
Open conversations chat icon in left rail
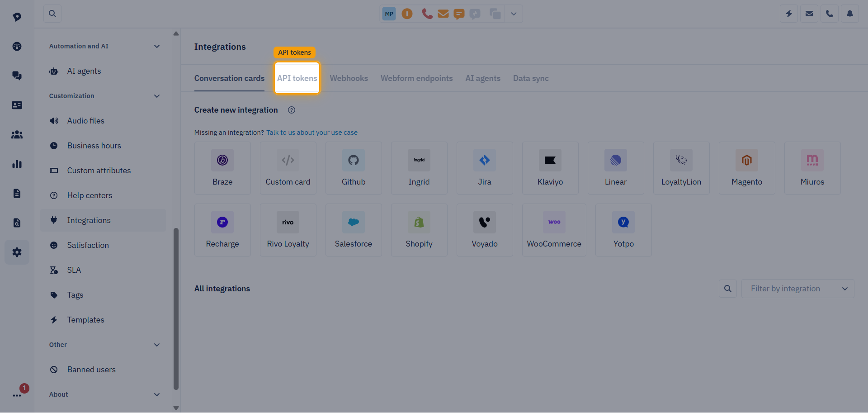[x=17, y=76]
